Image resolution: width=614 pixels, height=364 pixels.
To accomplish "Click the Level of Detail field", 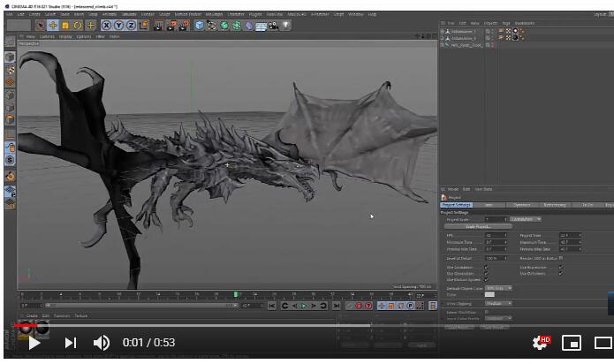I will click(x=497, y=258).
